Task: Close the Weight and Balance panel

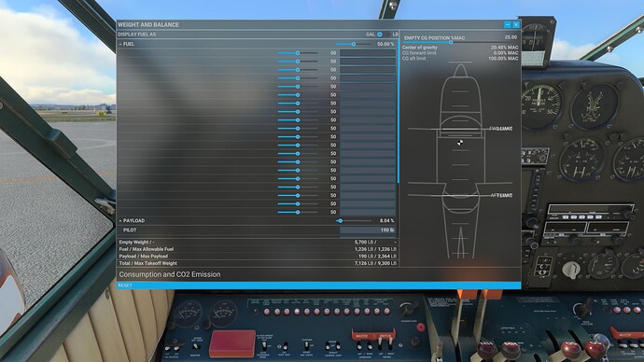Action: click(x=516, y=24)
